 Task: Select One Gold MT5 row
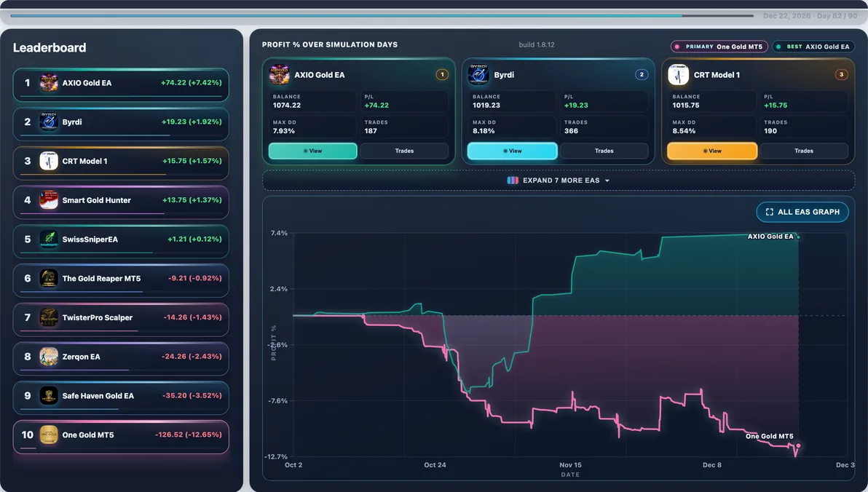[121, 437]
